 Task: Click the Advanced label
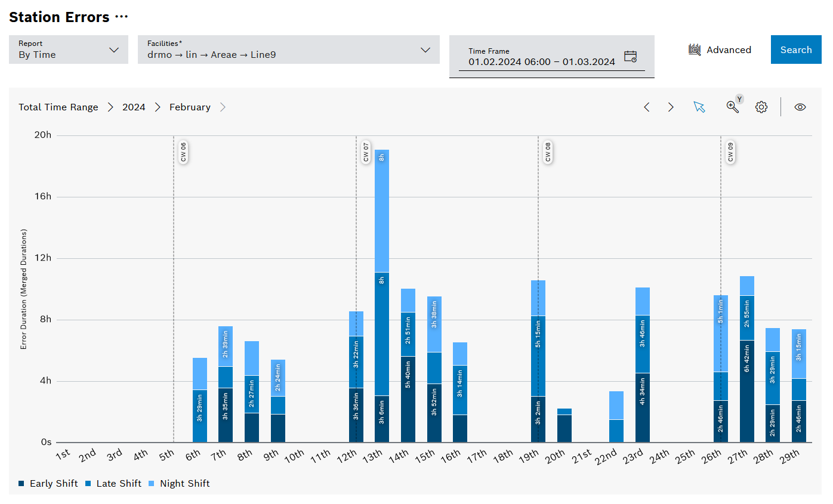[729, 50]
